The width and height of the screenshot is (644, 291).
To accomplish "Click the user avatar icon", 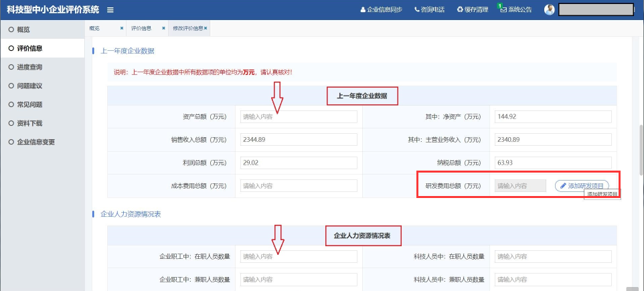I will coord(550,9).
